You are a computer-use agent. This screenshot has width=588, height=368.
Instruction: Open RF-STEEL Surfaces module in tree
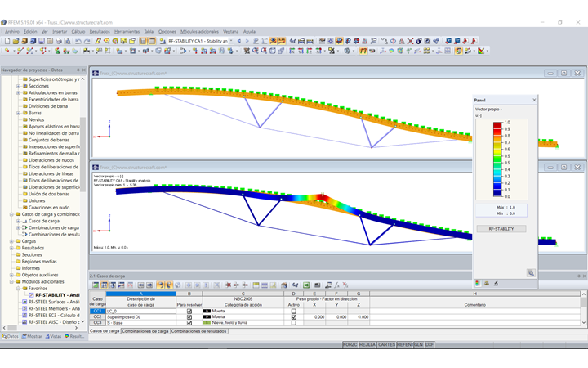[x=54, y=302]
